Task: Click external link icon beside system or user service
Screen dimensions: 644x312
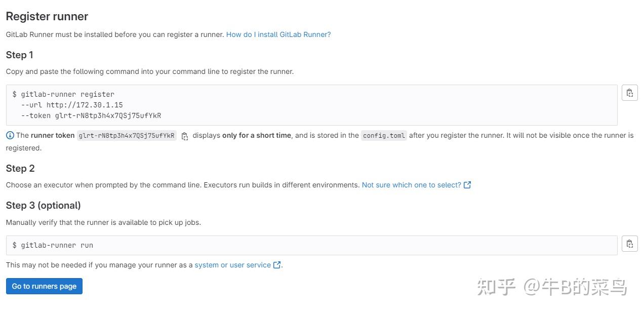Action: click(276, 264)
